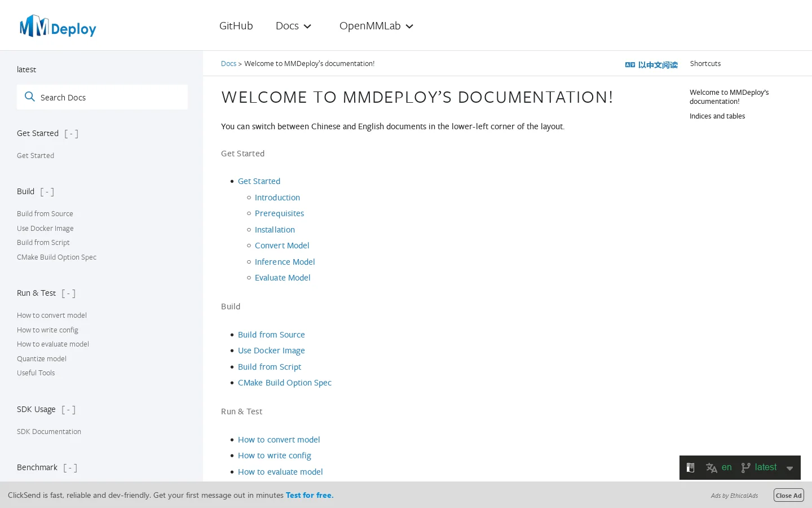Click the latest version label in version bar
812x508 pixels.
(766, 467)
